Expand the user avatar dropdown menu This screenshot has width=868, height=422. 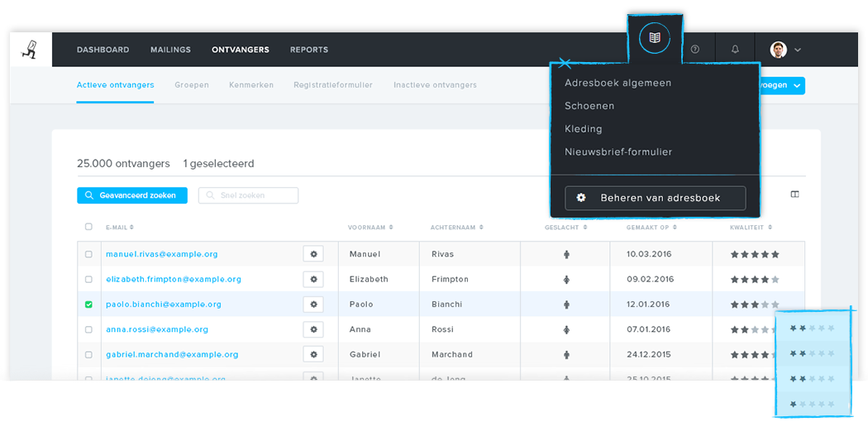pos(785,50)
